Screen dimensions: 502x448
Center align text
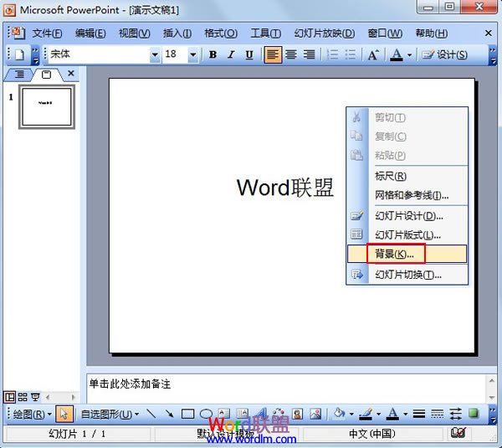290,54
